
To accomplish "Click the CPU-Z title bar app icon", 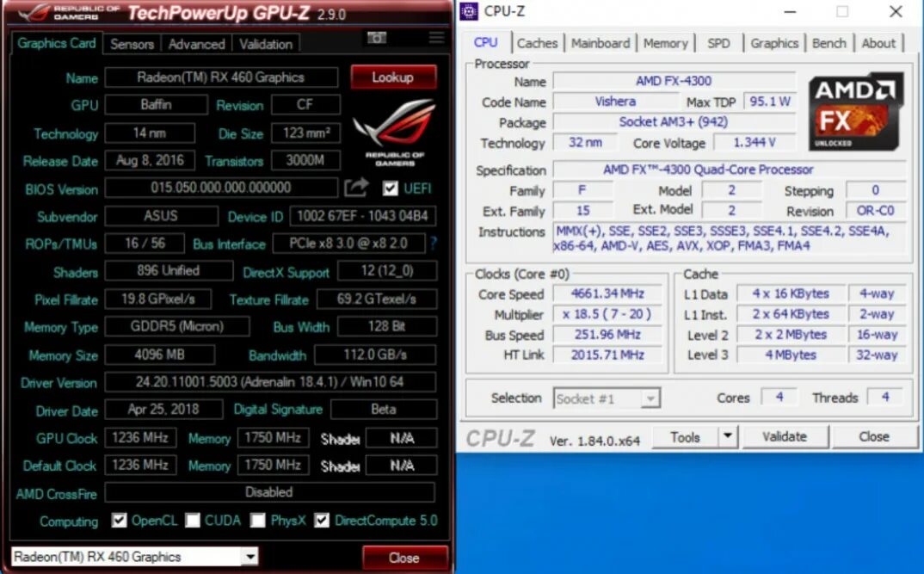I will (x=469, y=11).
